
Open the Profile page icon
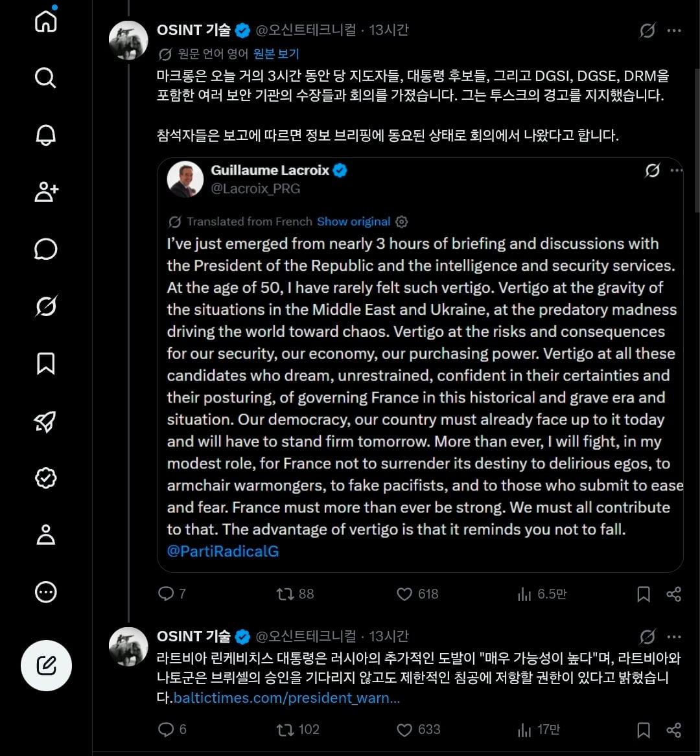pyautogui.click(x=46, y=534)
